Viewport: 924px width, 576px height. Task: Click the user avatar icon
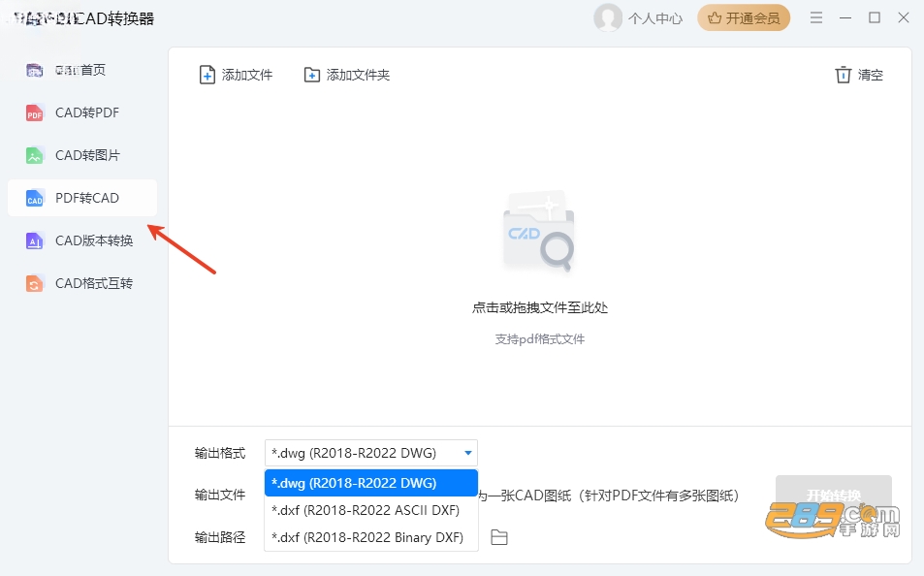pyautogui.click(x=608, y=17)
